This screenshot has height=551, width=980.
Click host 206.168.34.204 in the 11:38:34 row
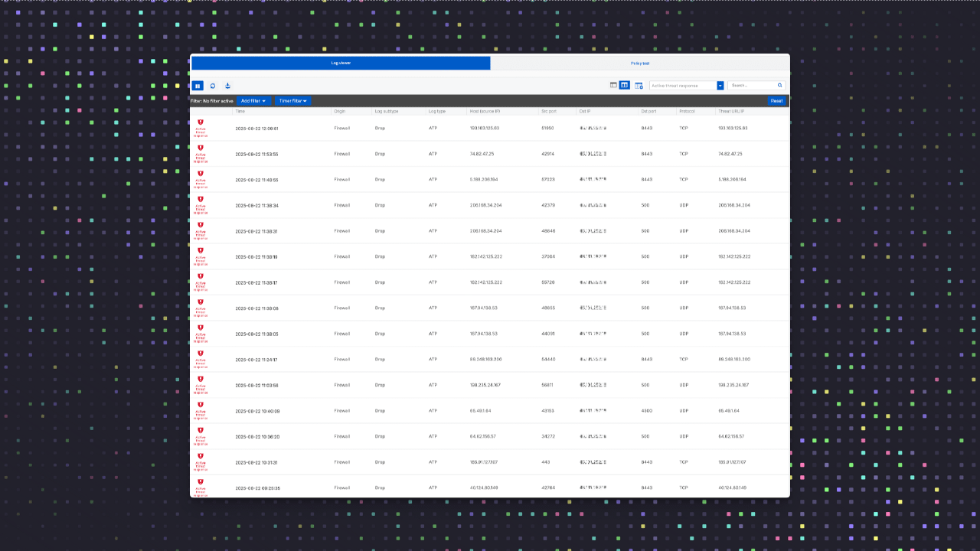485,205
